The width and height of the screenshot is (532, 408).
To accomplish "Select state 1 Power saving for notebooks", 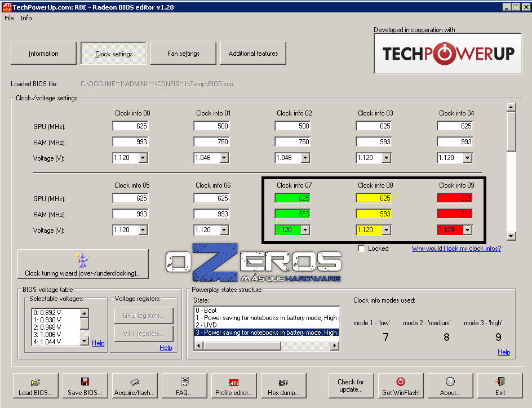I will coord(267,318).
